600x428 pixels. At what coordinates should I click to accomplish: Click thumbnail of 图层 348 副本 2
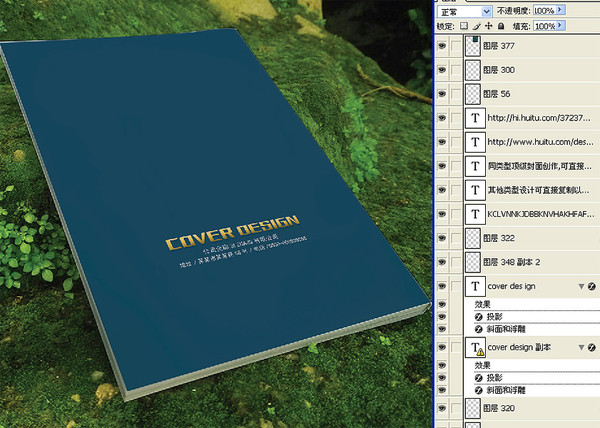coord(473,262)
